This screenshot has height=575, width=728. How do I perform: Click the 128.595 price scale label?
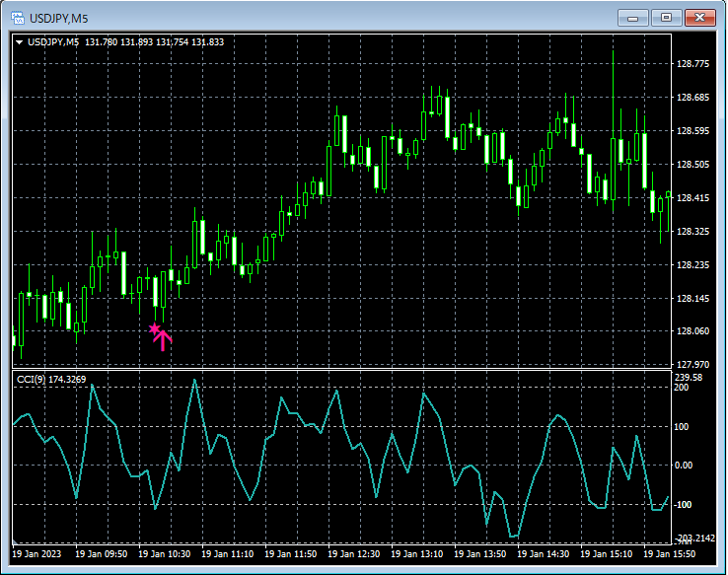[693, 131]
